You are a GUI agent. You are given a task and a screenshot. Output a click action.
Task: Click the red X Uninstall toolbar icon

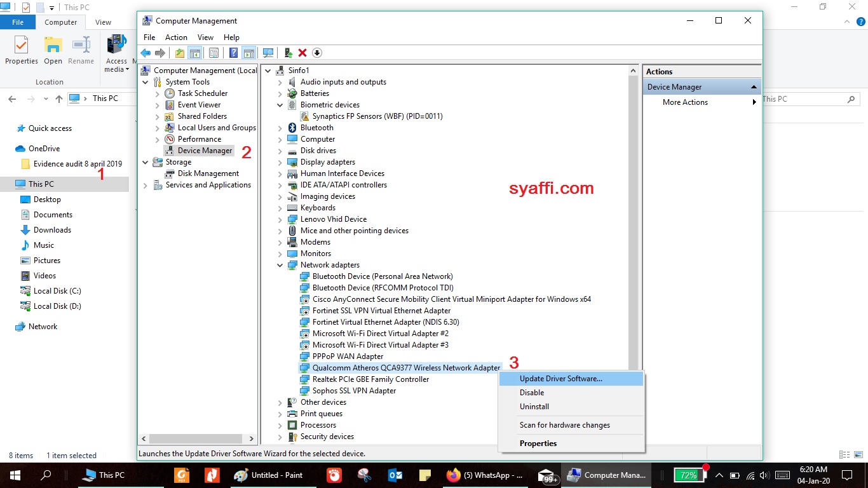302,53
